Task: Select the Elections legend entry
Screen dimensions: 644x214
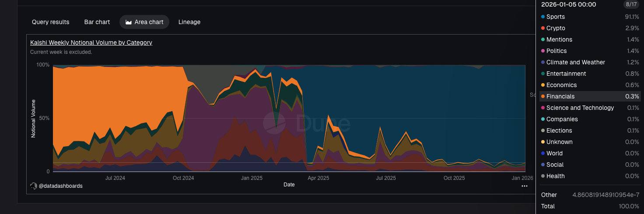Action: [x=590, y=130]
